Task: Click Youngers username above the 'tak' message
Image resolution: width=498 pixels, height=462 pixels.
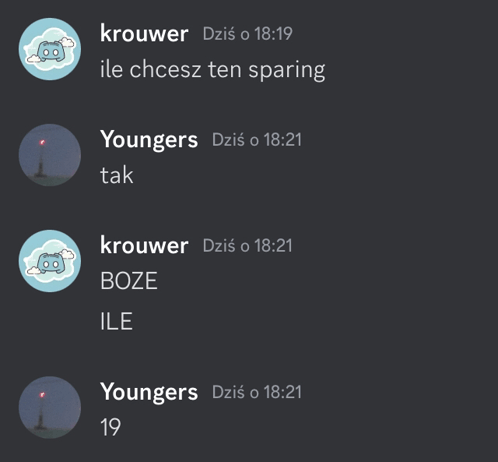Action: click(x=149, y=140)
